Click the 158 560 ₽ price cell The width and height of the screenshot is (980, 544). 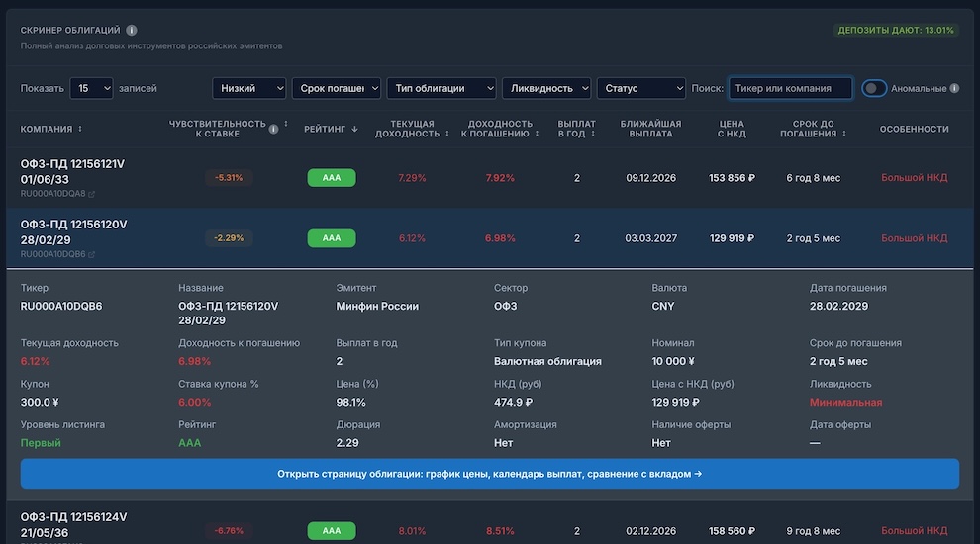pyautogui.click(x=732, y=531)
